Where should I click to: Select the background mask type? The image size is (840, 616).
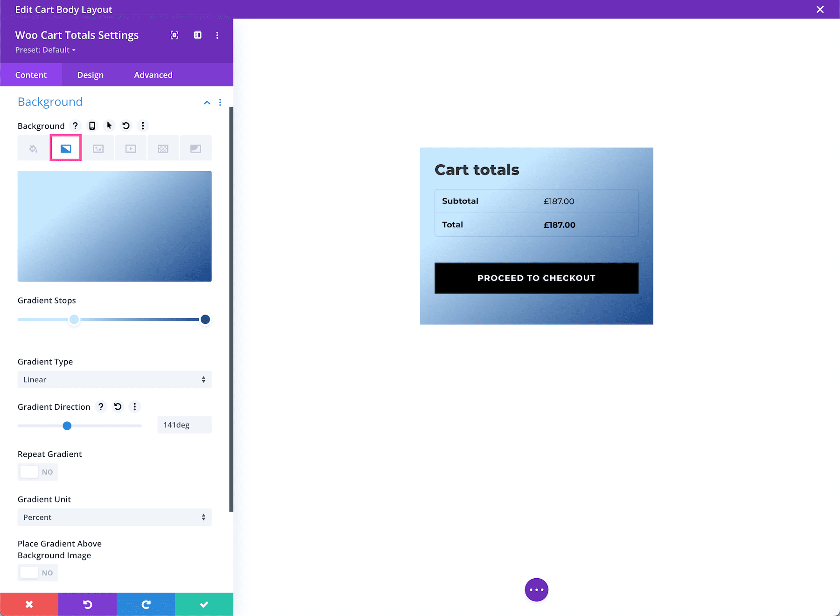pos(196,148)
